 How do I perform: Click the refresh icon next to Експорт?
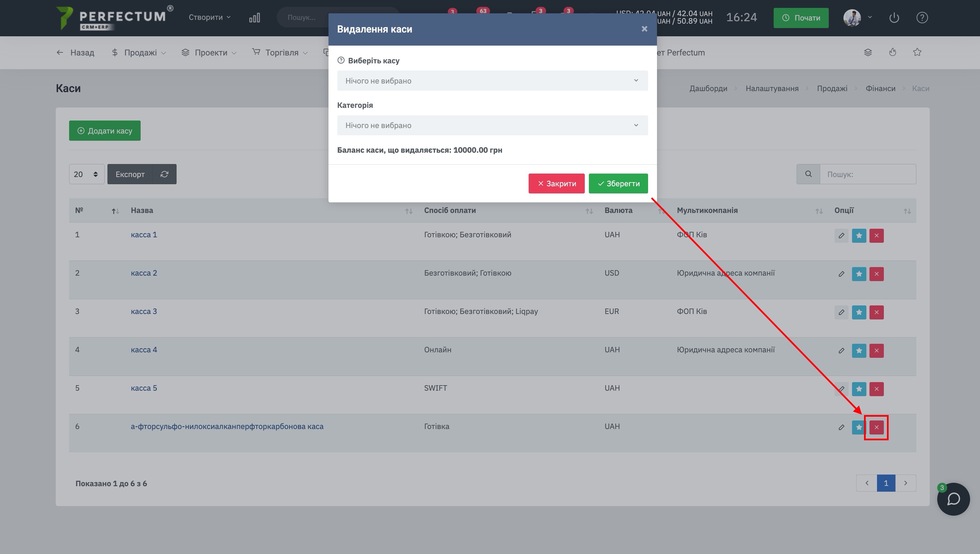(164, 174)
